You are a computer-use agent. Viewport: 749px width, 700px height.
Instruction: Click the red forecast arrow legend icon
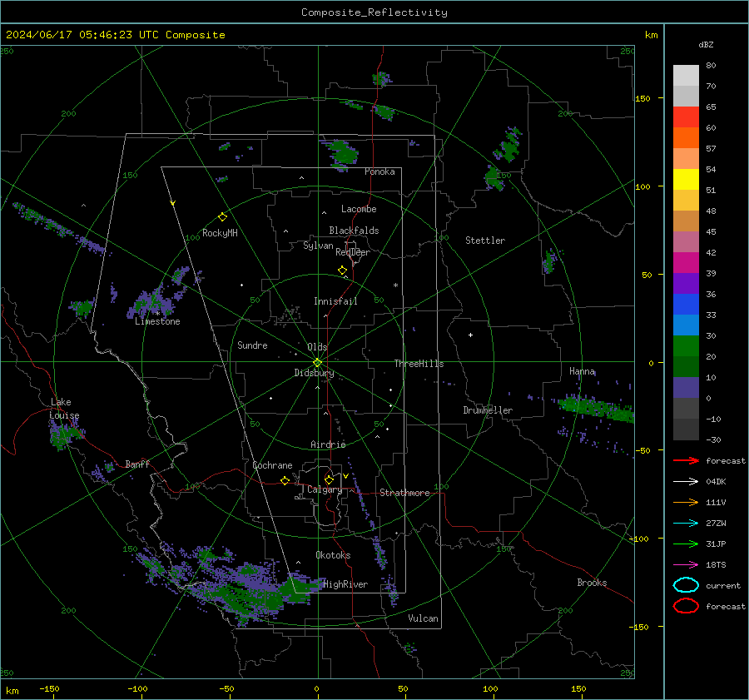click(x=686, y=460)
